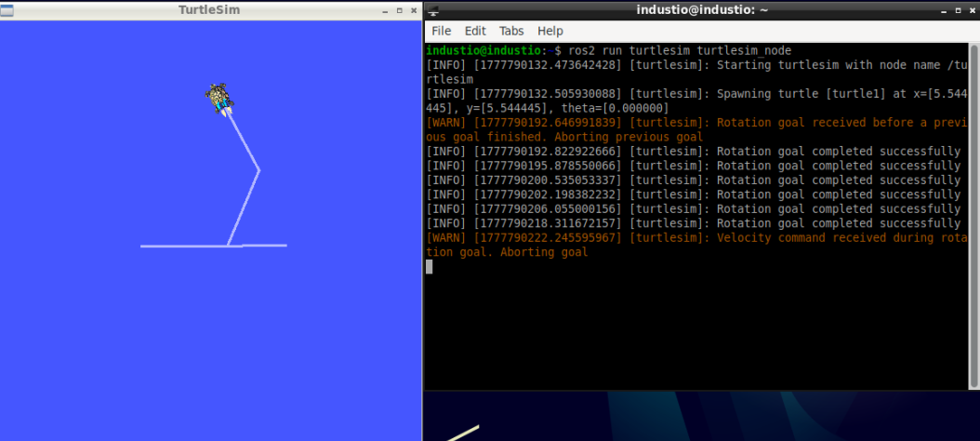This screenshot has width=980, height=441.
Task: Click the terminal cursor block
Action: pos(430,267)
